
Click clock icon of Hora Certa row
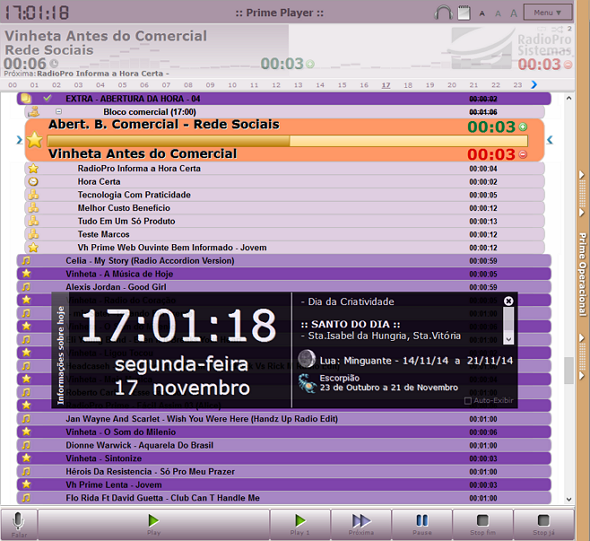pos(33,182)
